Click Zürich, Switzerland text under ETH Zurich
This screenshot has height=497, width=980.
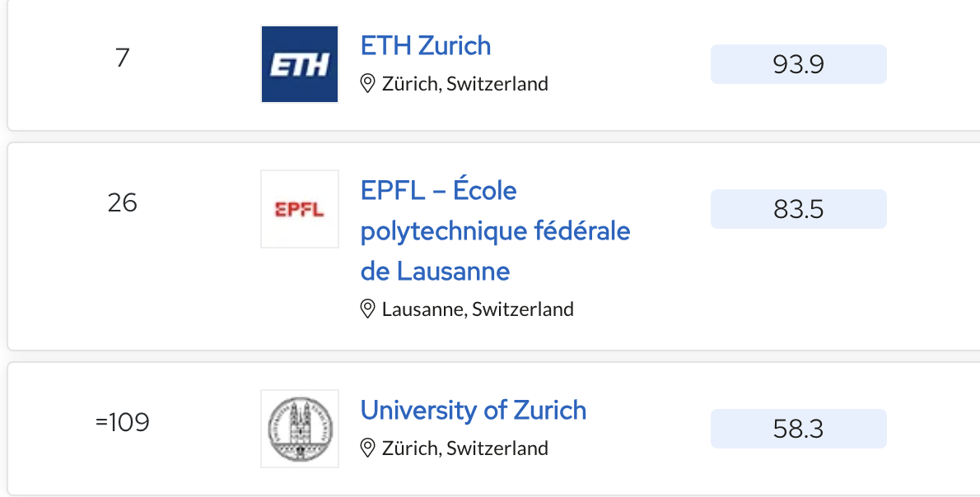point(465,84)
